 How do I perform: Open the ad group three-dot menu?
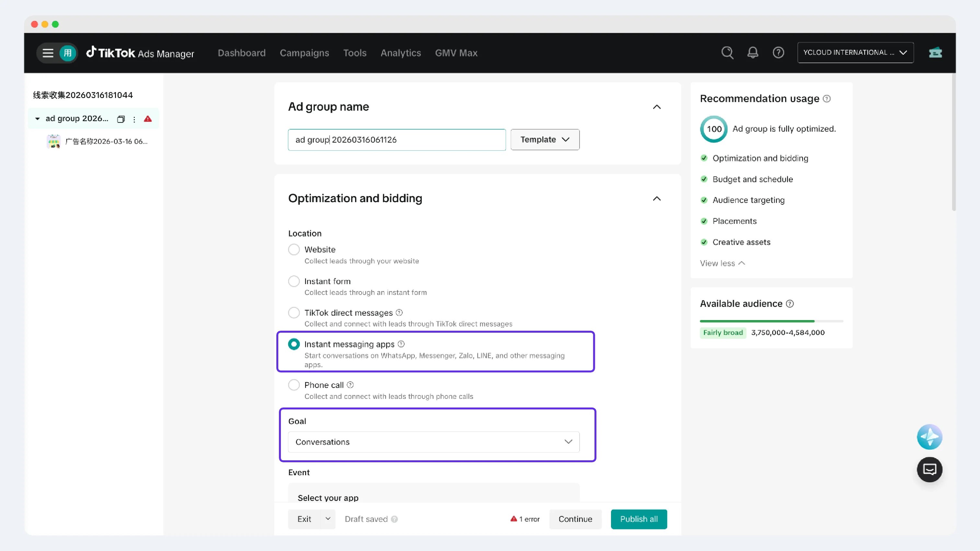tap(134, 119)
